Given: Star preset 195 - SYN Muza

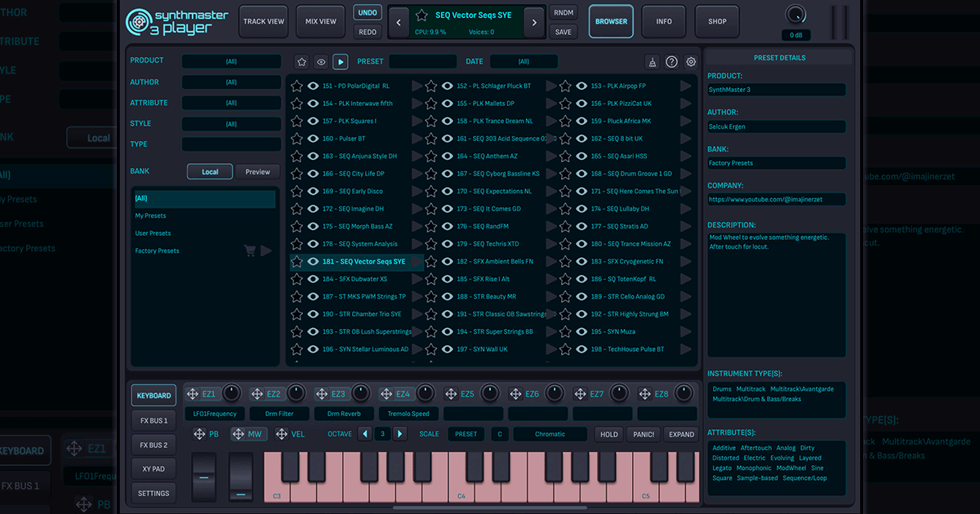Looking at the screenshot, I should 564,332.
